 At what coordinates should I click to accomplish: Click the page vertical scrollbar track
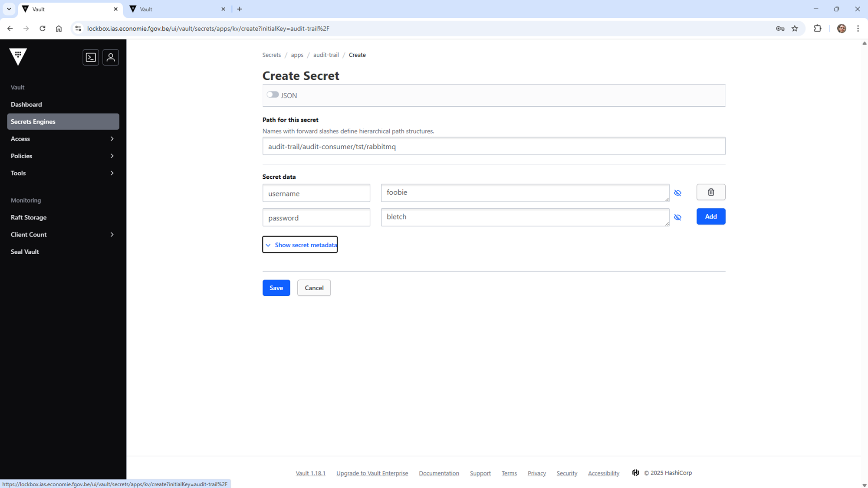click(864, 260)
